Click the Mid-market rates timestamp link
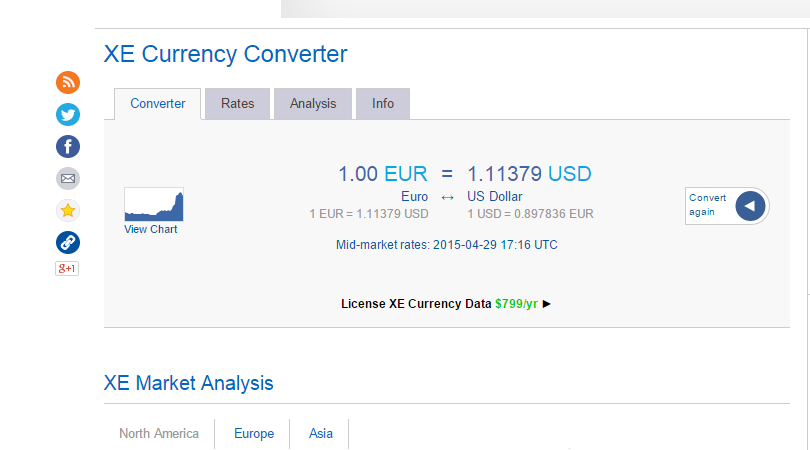The height and width of the screenshot is (450, 810). [447, 245]
